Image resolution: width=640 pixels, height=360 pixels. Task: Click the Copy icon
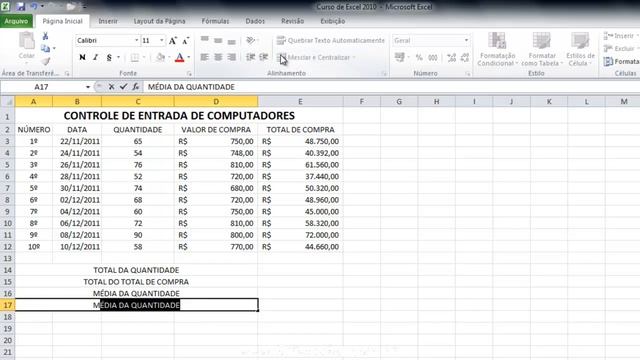point(45,49)
